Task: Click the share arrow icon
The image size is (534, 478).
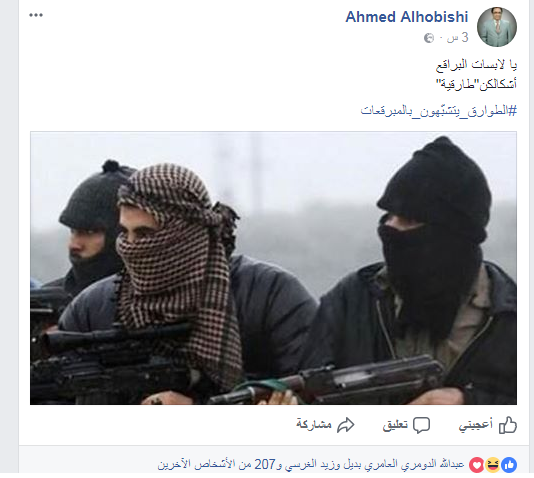Action: pyautogui.click(x=346, y=425)
